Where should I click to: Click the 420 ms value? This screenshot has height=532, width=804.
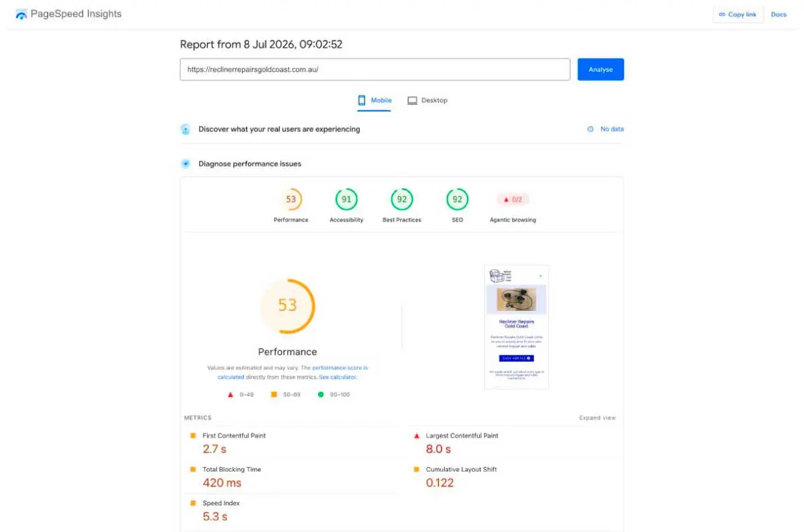coord(222,482)
